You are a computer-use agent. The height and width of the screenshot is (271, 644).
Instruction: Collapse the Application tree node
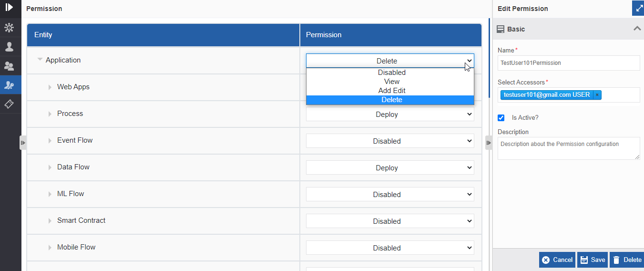(40, 60)
